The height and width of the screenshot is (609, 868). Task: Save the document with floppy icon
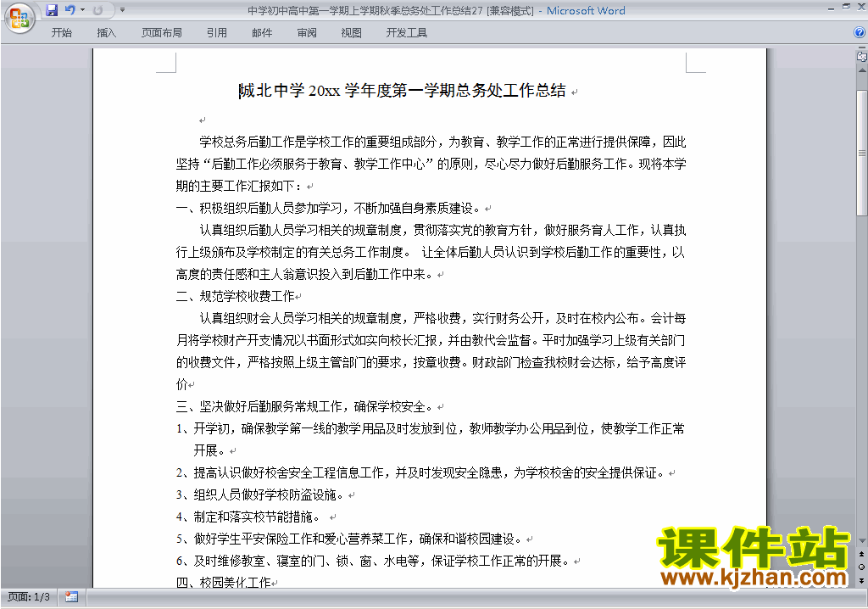coord(52,10)
